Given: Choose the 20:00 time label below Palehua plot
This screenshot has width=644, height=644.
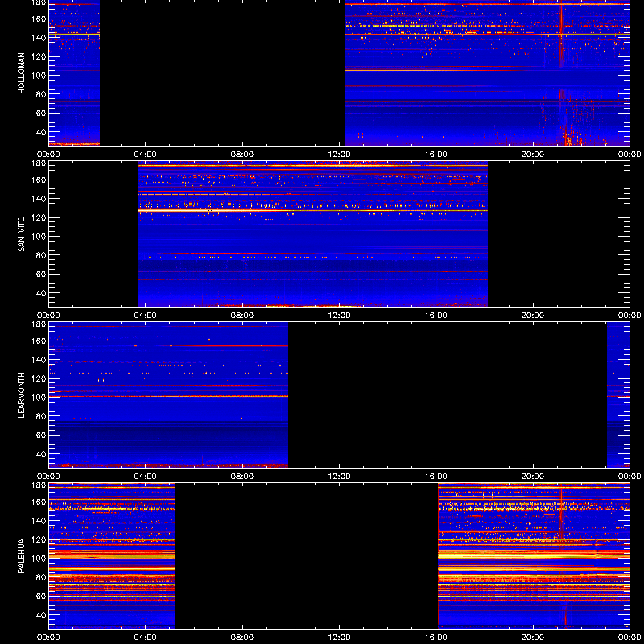Looking at the screenshot, I should (x=533, y=638).
